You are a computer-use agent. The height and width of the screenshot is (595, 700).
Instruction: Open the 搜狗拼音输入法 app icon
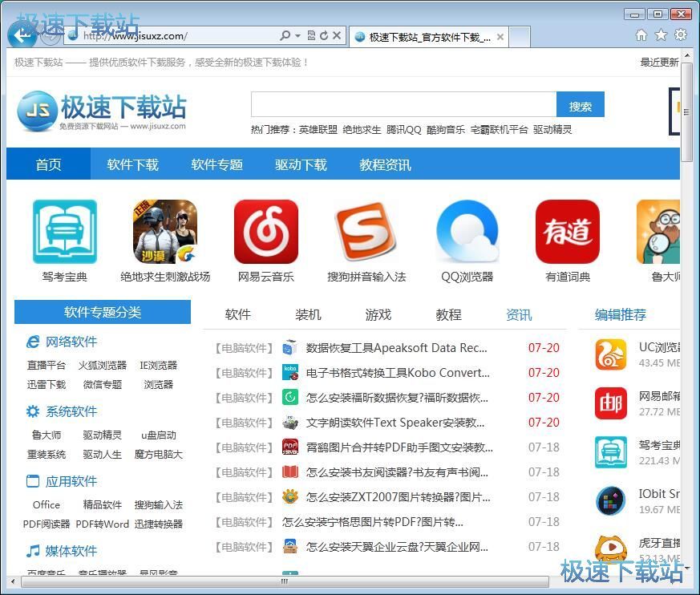tap(366, 231)
